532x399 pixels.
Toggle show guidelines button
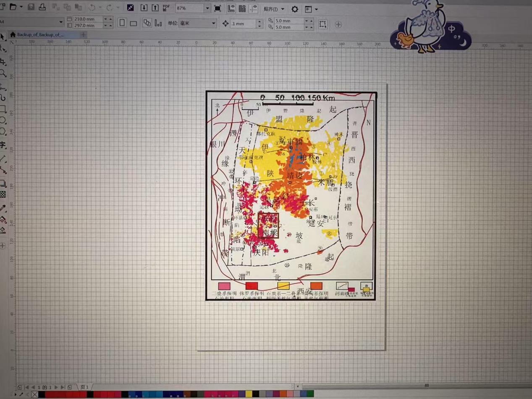click(254, 8)
